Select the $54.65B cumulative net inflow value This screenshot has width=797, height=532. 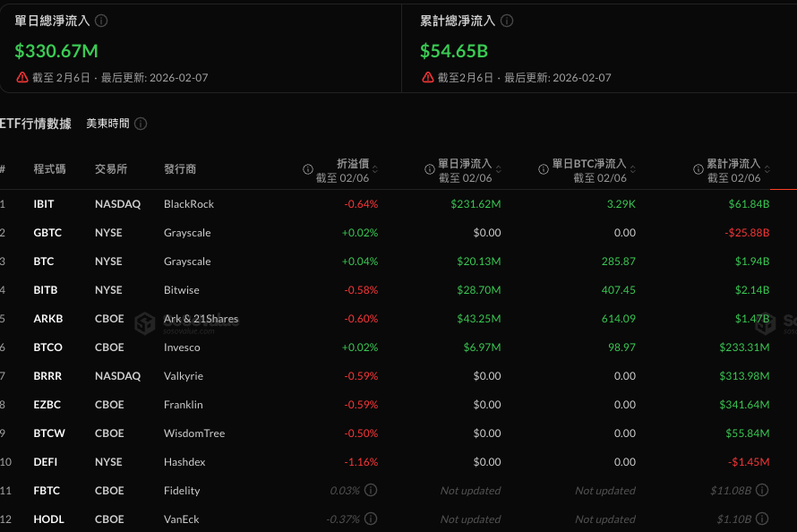point(454,51)
